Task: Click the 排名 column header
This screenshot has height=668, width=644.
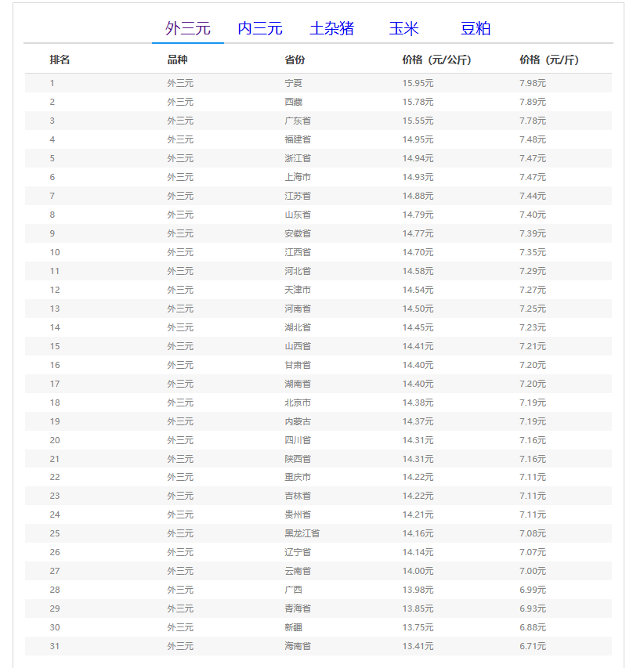Action: tap(60, 60)
